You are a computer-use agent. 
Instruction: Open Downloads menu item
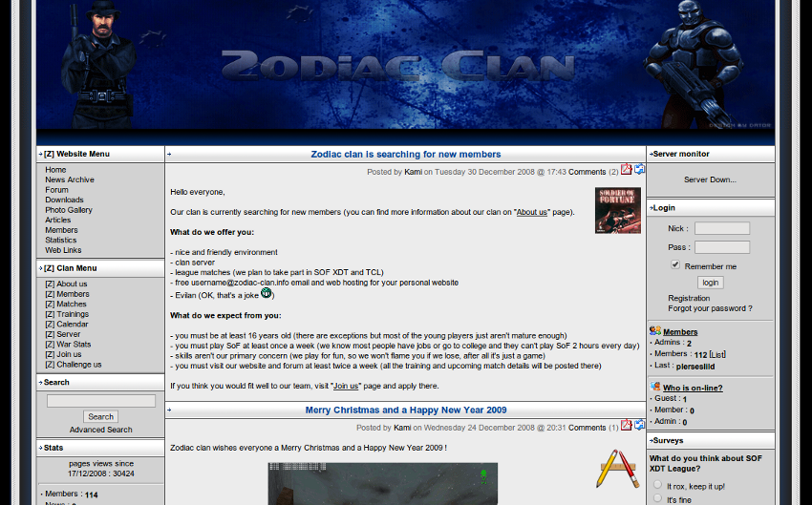coord(64,200)
